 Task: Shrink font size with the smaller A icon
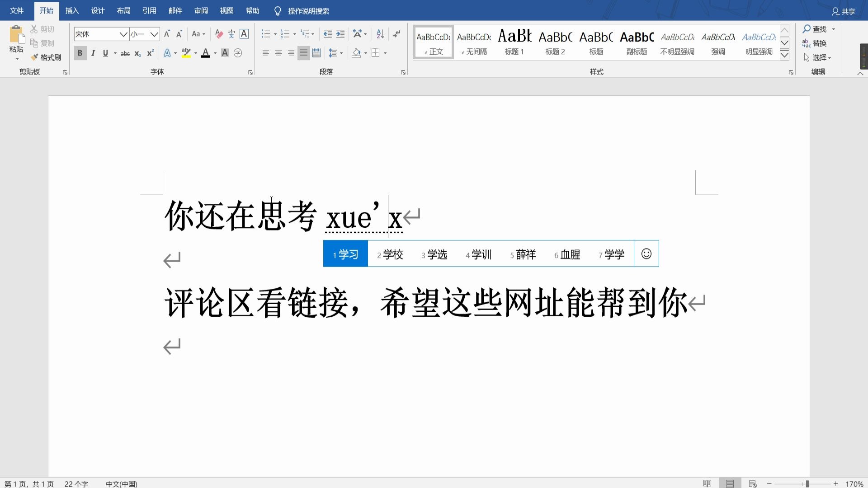tap(179, 34)
